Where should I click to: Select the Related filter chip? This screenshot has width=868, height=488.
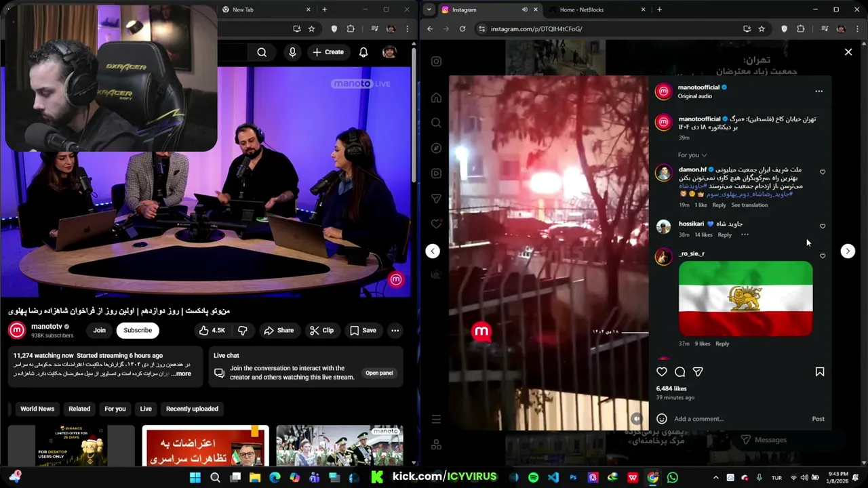[79, 409]
